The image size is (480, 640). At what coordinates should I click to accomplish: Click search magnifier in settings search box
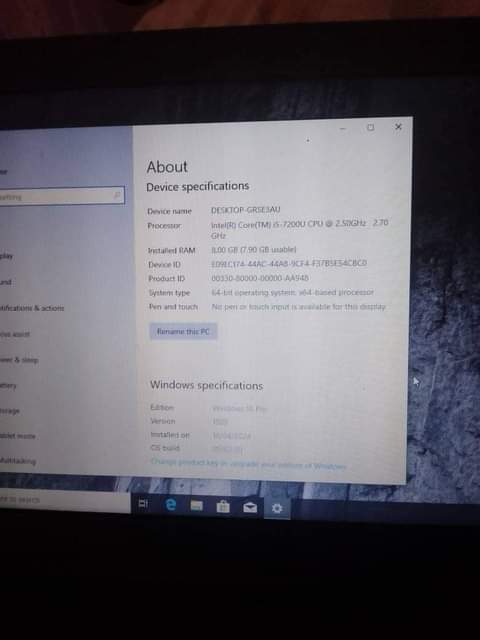coord(117,196)
